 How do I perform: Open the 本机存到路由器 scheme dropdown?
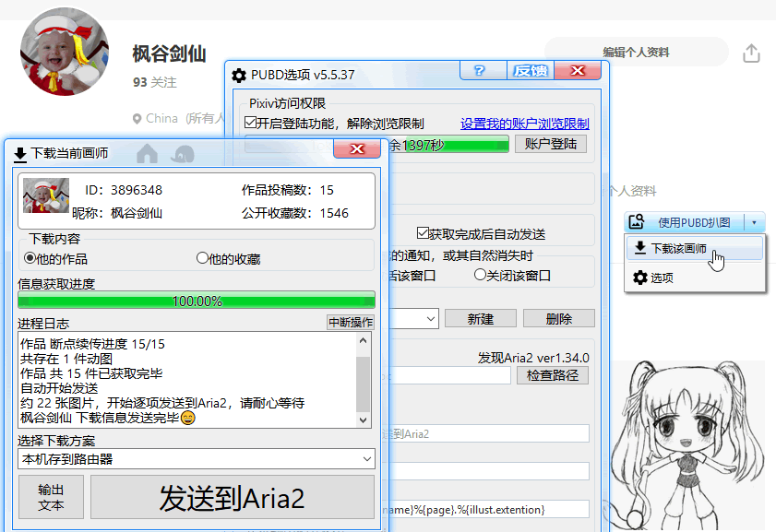[x=196, y=459]
